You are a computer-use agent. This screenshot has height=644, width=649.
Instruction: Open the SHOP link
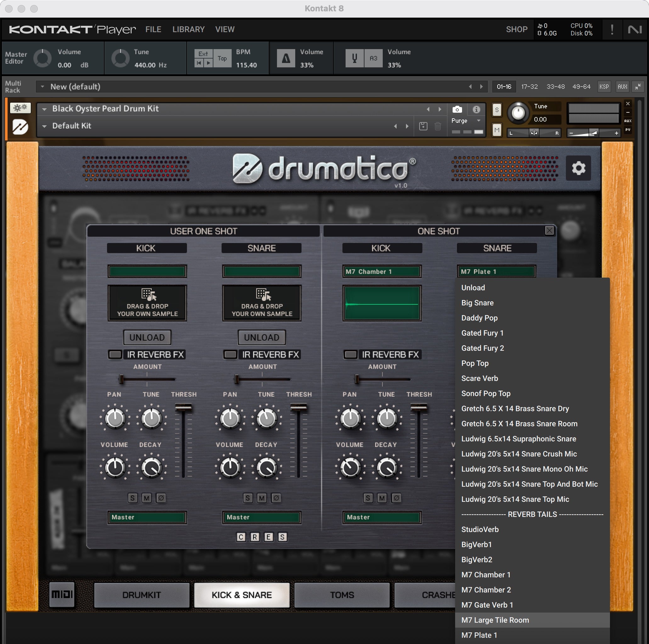point(516,30)
